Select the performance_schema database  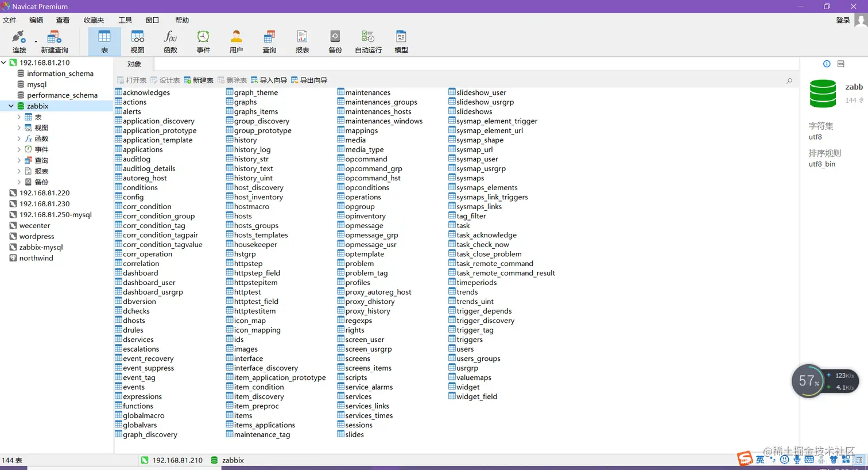[x=62, y=95]
